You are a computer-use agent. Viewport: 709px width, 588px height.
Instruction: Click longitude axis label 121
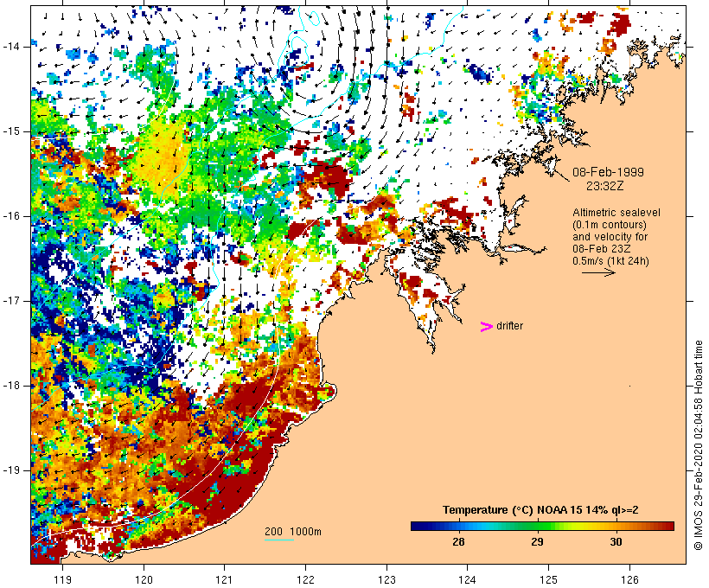225,579
